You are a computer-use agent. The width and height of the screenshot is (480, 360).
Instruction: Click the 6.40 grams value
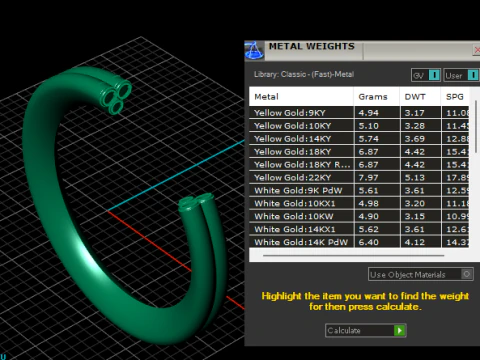(368, 242)
